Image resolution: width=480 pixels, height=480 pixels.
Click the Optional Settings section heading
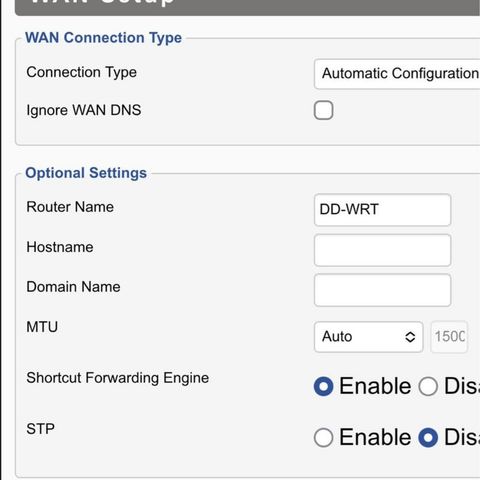click(86, 173)
